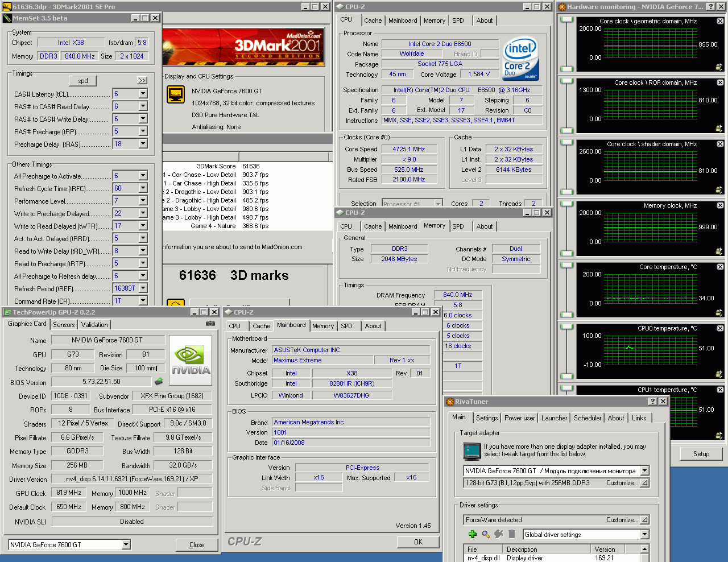Click OK in the CPU-Z Mainboard window
Image resolution: width=728 pixels, height=562 pixels.
(x=418, y=542)
